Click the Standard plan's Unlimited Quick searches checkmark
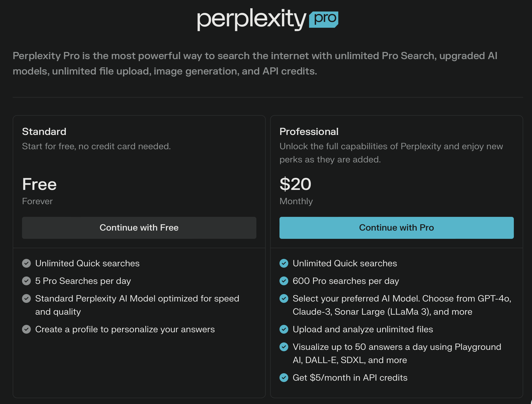Screen dimensions: 532x404 pos(26,263)
